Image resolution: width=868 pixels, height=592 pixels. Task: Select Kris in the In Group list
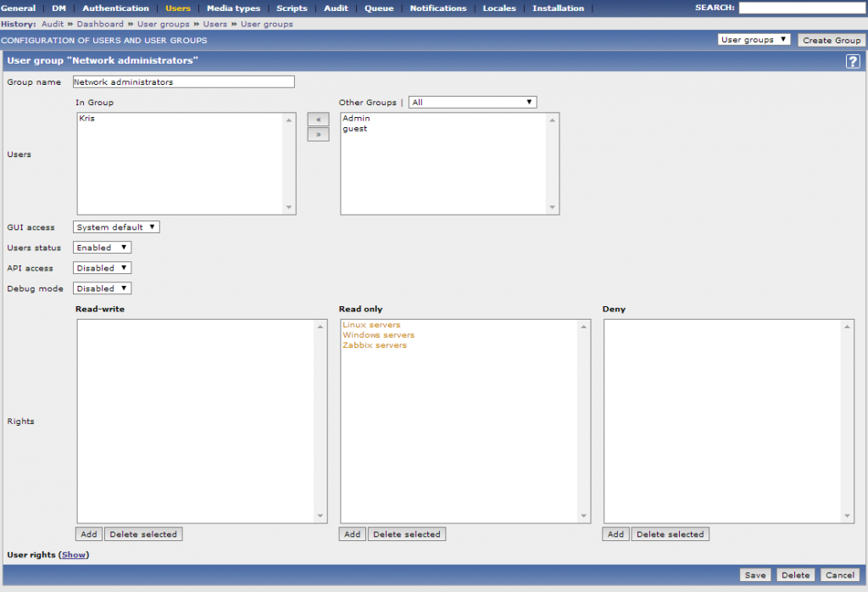(x=86, y=119)
